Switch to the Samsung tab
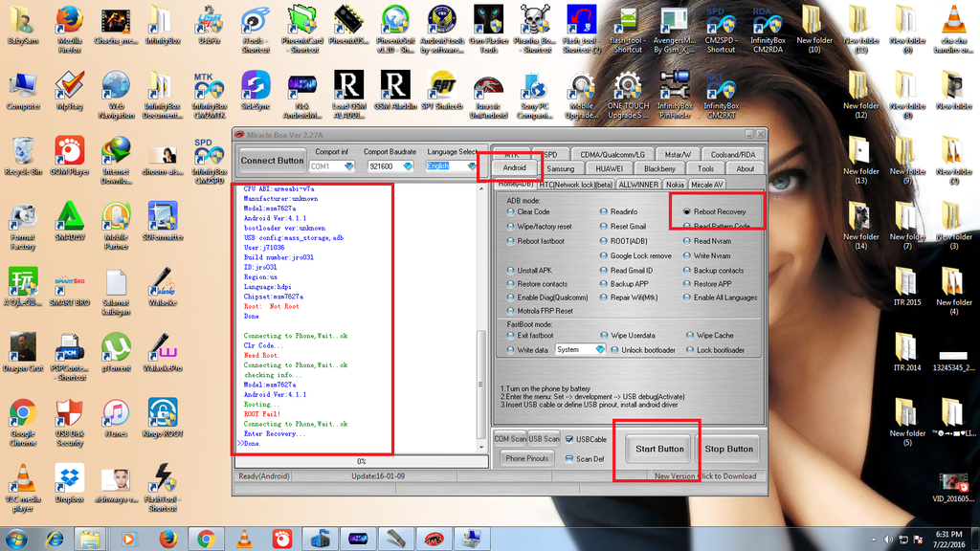980x551 pixels. coord(561,169)
